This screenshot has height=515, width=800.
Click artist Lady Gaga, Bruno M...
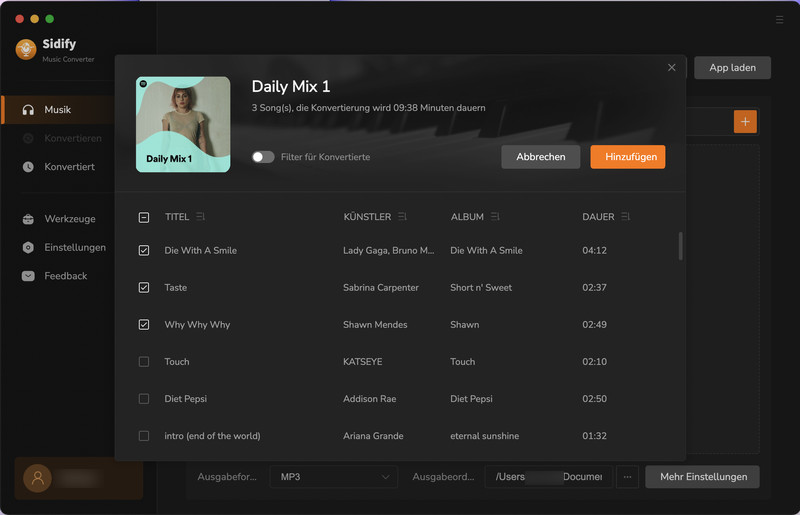(x=388, y=250)
